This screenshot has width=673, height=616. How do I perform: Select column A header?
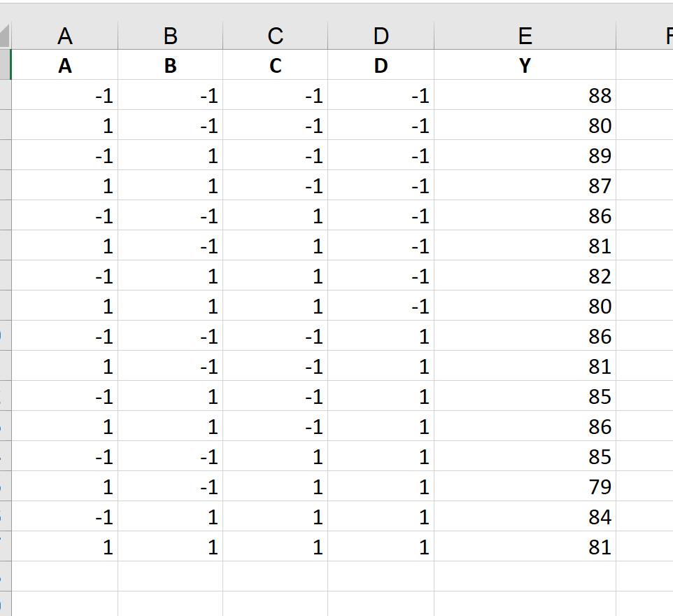point(65,36)
